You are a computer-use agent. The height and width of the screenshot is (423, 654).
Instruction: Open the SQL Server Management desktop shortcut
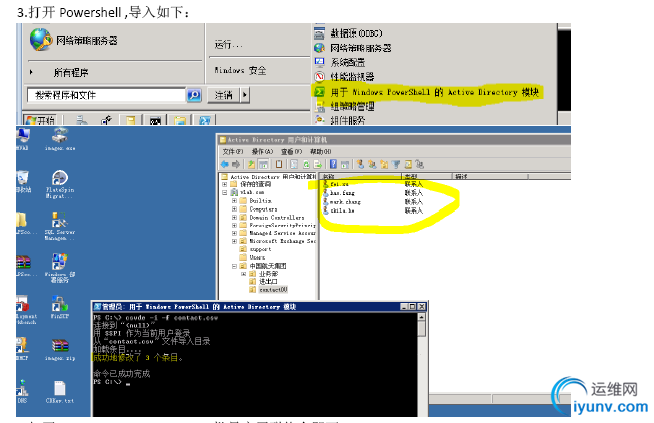(x=60, y=226)
